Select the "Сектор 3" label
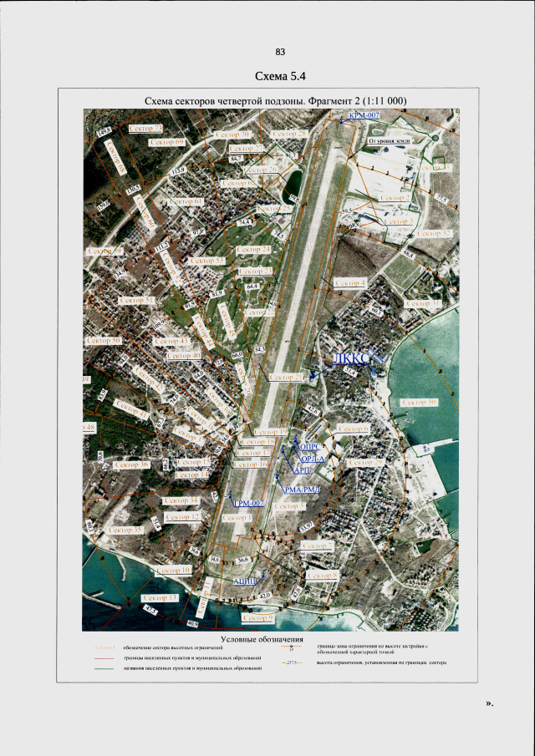Viewport: 535px width, 756px height. tap(399, 221)
